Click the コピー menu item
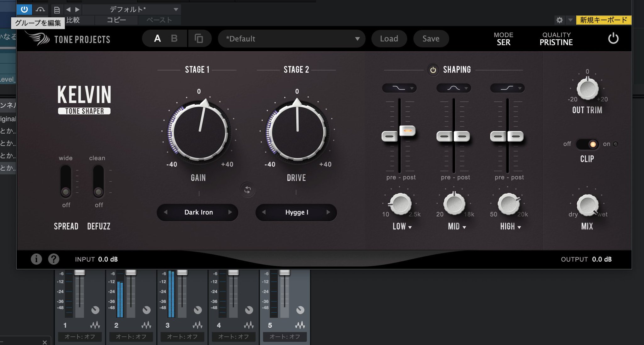 116,20
